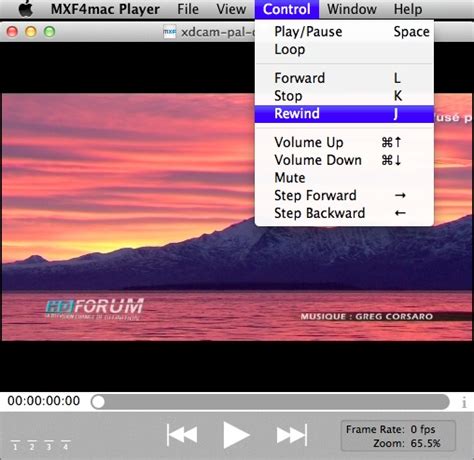This screenshot has width=474, height=460.
Task: Close the player window
Action: point(12,32)
